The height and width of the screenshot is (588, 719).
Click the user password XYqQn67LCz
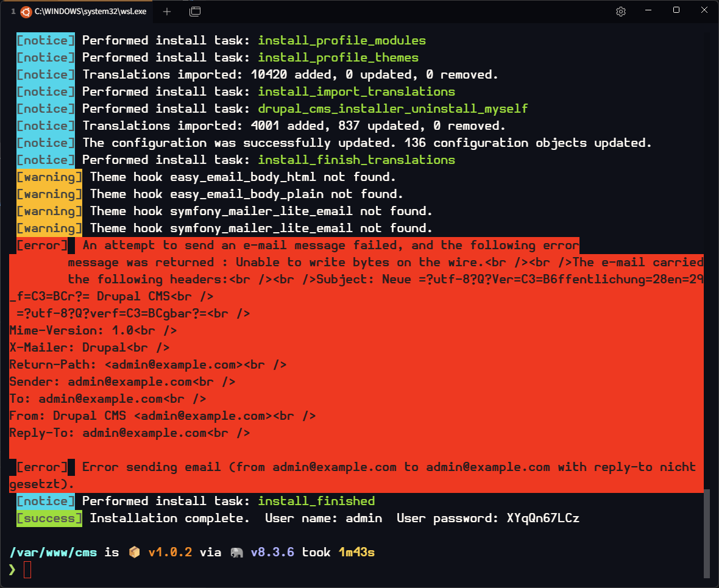(x=543, y=519)
